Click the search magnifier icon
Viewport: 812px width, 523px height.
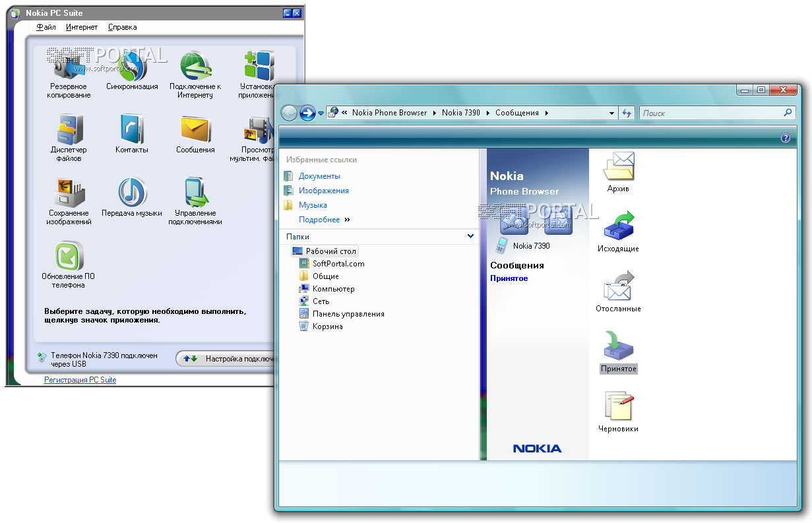click(x=788, y=113)
